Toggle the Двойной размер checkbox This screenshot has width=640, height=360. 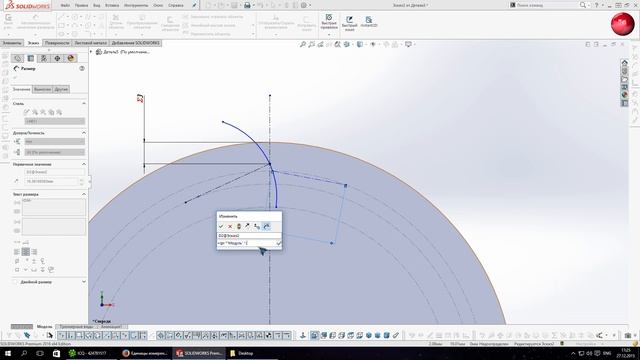point(15,282)
